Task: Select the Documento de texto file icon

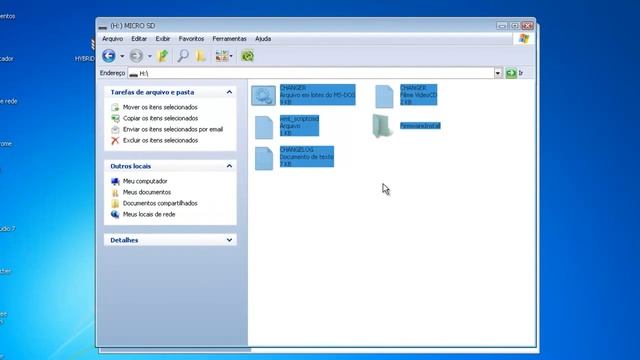Action: (264, 158)
